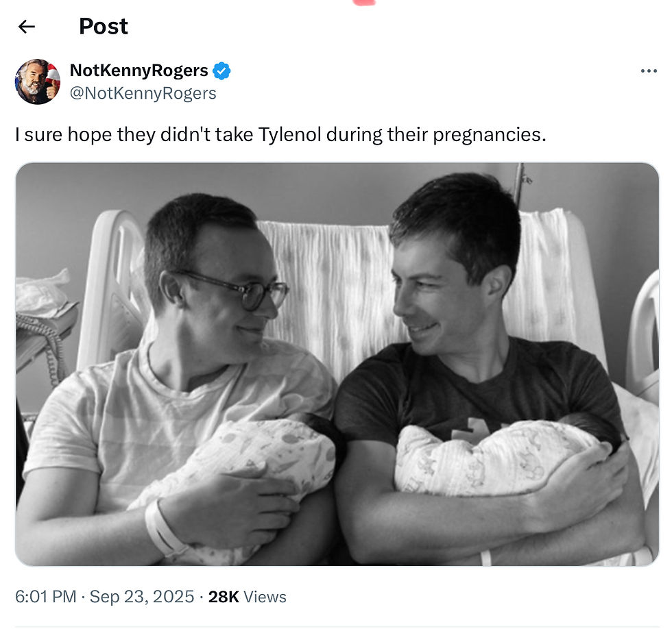
Task: Click the @NotKennyRogers handle
Action: point(143,93)
